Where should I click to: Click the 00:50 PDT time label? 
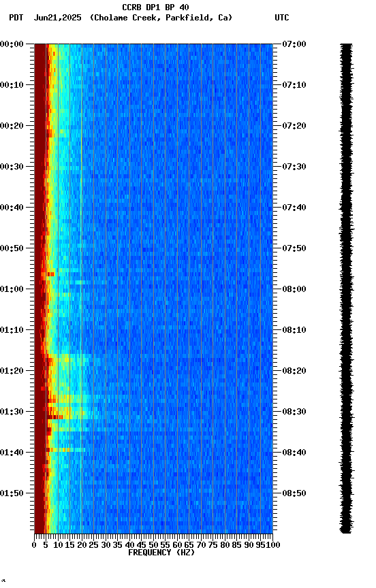pos(12,248)
